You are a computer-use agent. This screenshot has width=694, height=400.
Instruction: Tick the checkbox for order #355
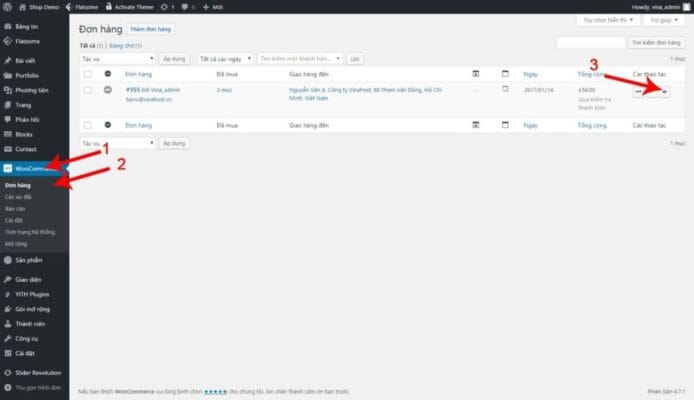(88, 90)
